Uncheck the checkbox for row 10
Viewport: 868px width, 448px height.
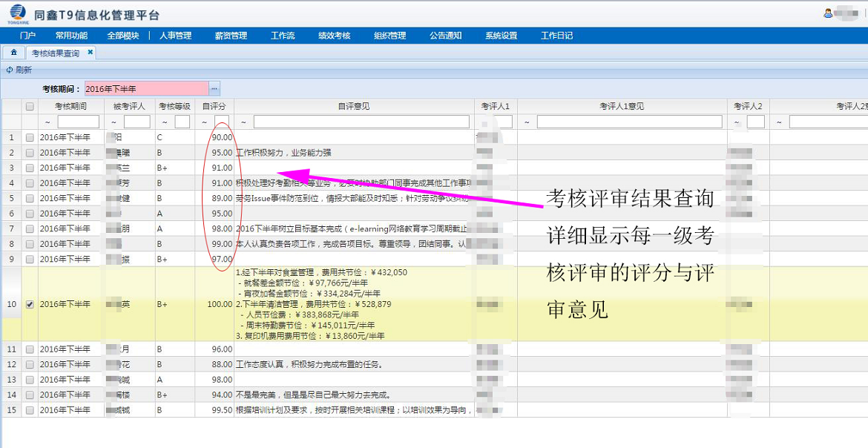point(30,304)
